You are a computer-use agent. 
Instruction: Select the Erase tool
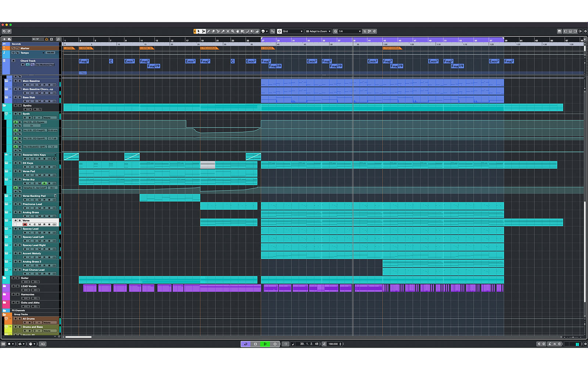(x=213, y=31)
